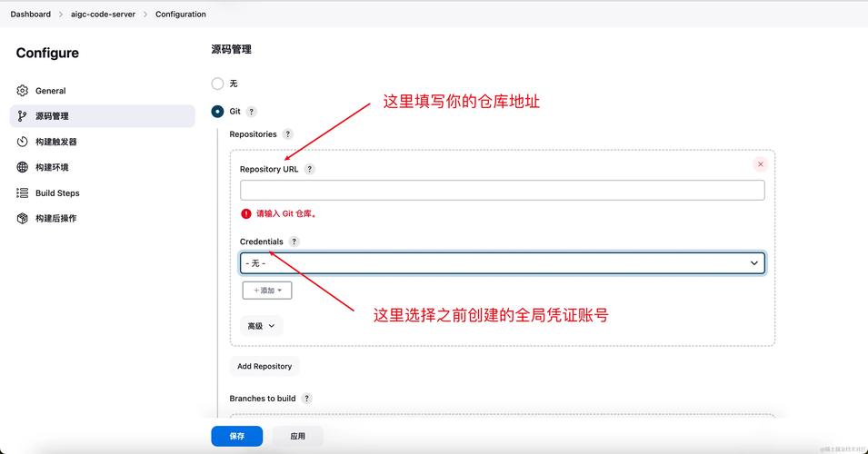Image resolution: width=868 pixels, height=454 pixels.
Task: Open the Credentials dropdown showing - 无 -
Action: point(503,263)
